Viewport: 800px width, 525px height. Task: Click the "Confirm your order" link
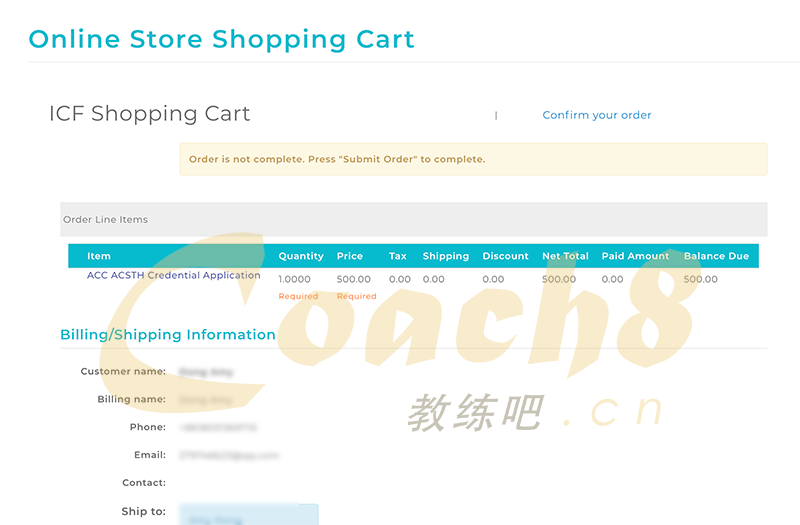click(x=596, y=115)
